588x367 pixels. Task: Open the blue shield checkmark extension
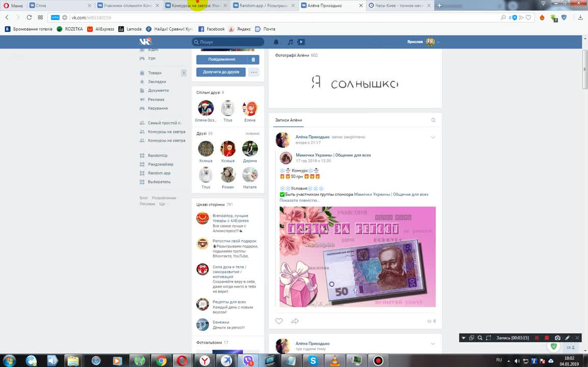tap(564, 17)
